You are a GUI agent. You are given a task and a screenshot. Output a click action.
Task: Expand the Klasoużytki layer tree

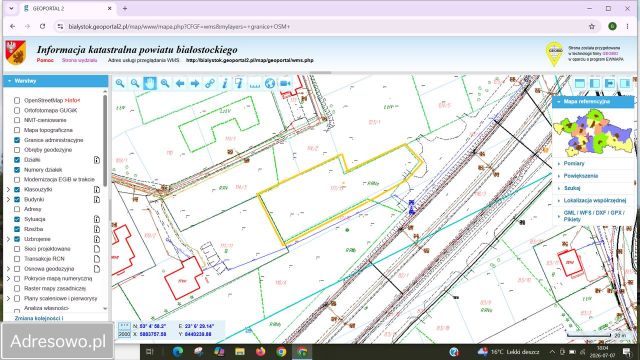click(8, 189)
